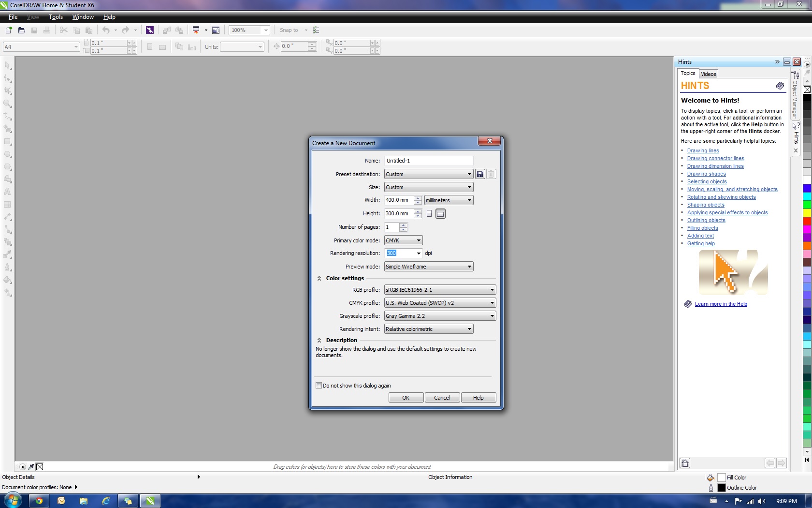Click the help book icon beside HINTS
Screen dimensions: 812x508
[x=780, y=86]
